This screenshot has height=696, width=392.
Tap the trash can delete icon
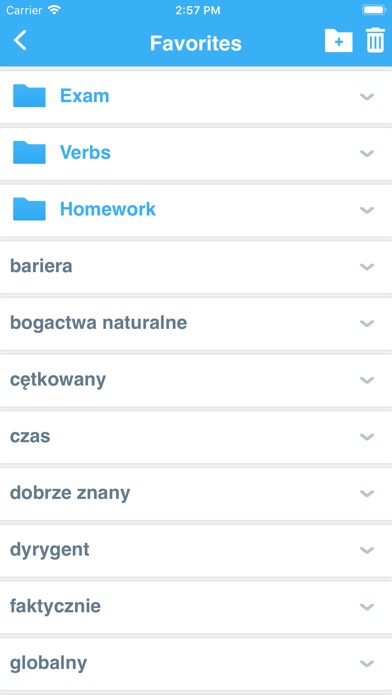(x=375, y=40)
